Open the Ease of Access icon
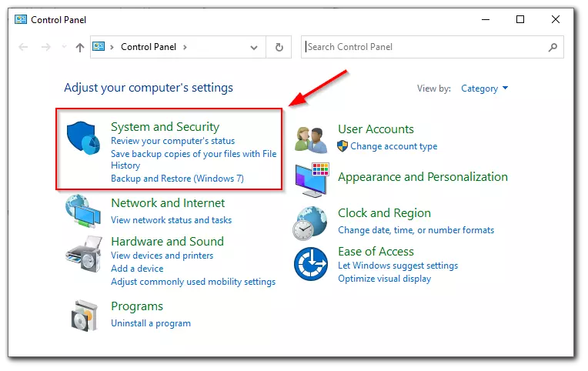The height and width of the screenshot is (371, 588). click(x=311, y=264)
